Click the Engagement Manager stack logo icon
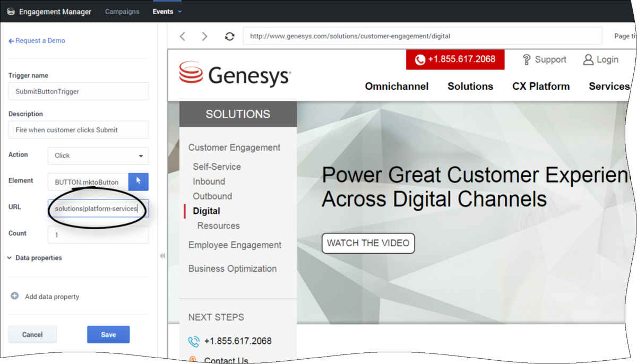 point(11,11)
